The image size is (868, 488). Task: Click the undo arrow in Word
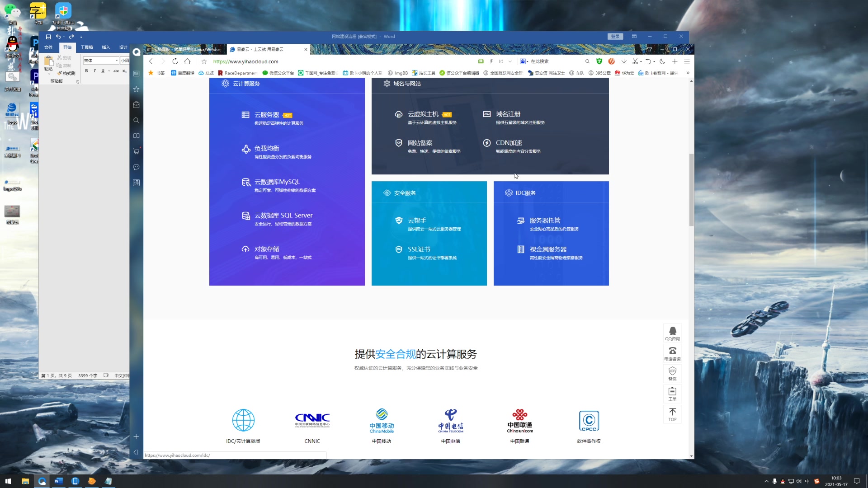tap(58, 37)
